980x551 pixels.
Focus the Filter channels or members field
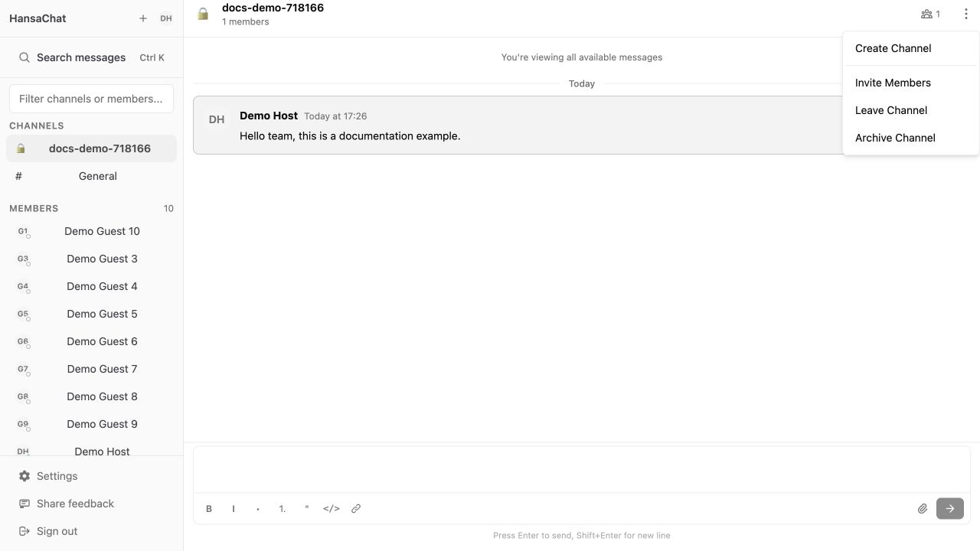91,99
